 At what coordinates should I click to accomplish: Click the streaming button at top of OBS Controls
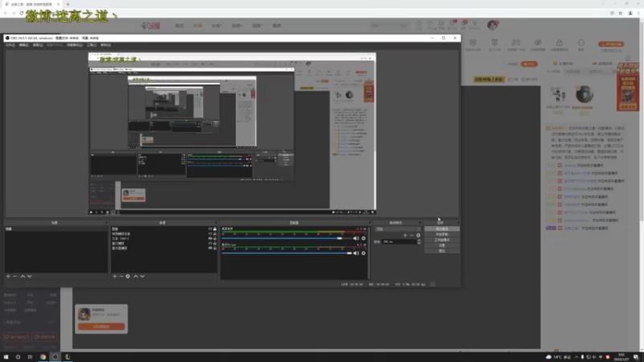coord(442,228)
